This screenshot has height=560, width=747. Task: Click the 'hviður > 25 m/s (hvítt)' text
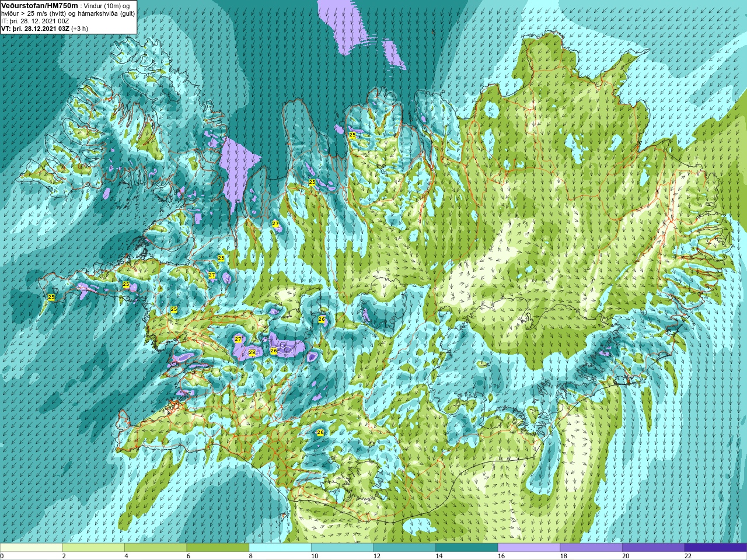[34, 13]
